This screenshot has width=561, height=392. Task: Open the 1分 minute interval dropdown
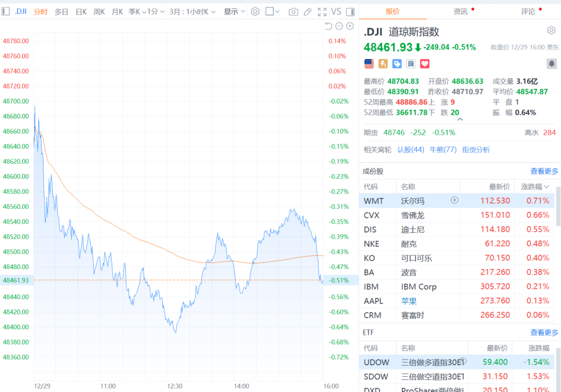click(x=153, y=12)
